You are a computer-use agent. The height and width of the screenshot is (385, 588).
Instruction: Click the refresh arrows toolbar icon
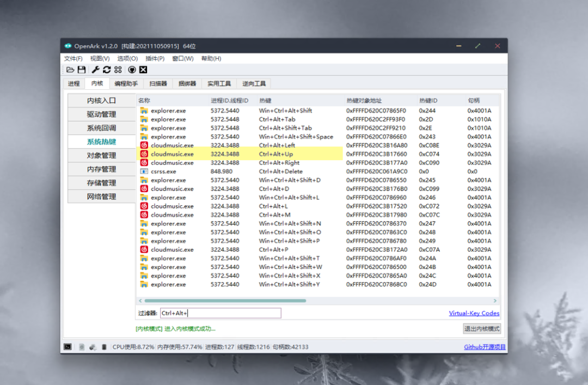click(x=107, y=70)
